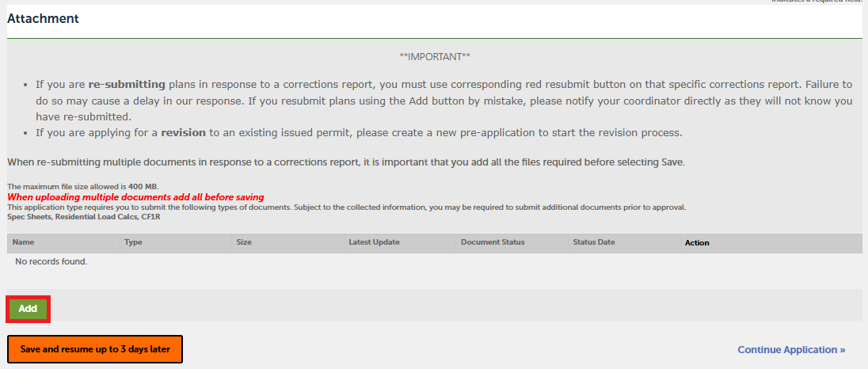Select the Status Date column header
868x369 pixels.
[594, 242]
